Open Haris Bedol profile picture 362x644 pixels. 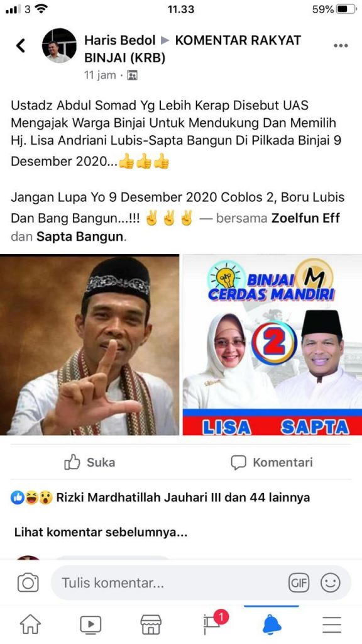59,45
